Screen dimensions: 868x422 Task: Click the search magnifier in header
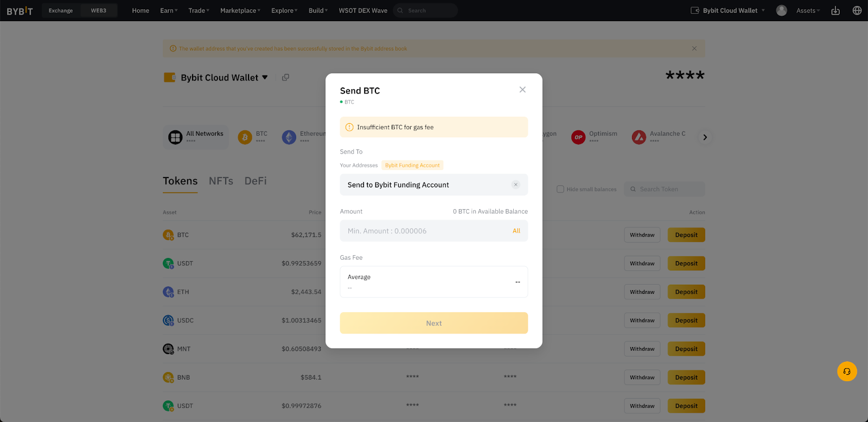click(x=400, y=10)
